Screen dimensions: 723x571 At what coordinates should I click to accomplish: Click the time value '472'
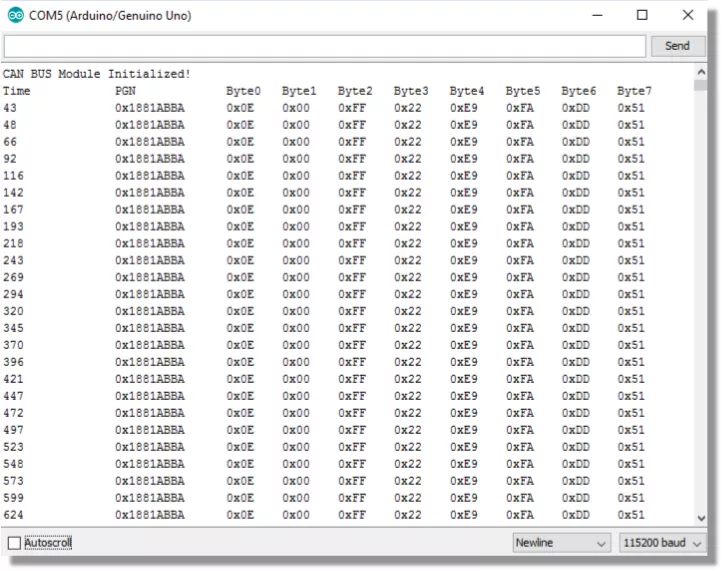coord(13,413)
